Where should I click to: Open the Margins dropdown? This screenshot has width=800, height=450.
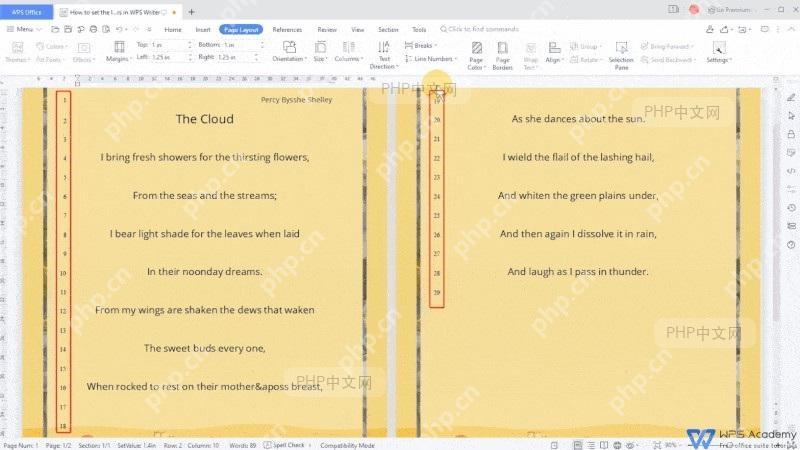[x=119, y=52]
